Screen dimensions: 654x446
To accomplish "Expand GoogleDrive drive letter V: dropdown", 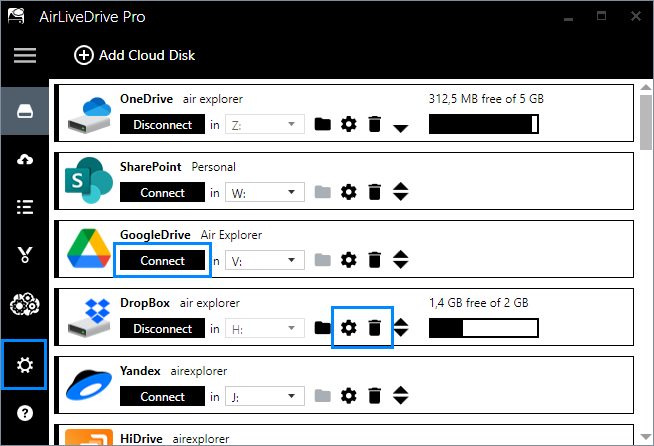I will (x=265, y=260).
